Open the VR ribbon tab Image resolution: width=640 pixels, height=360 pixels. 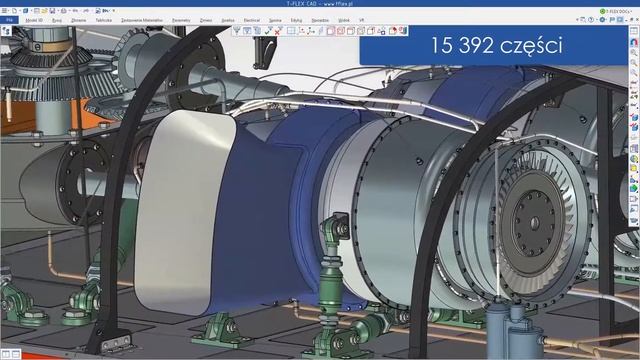361,20
